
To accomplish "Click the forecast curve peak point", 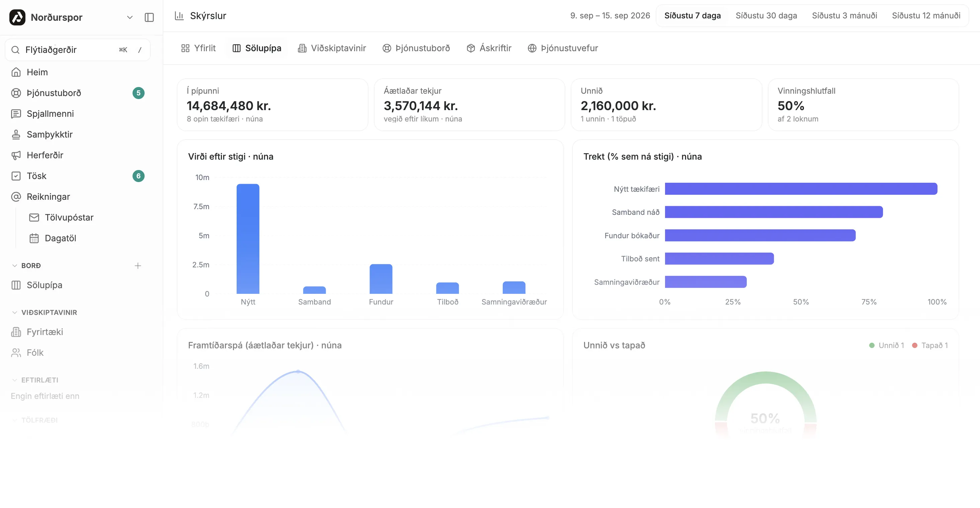I will (298, 371).
